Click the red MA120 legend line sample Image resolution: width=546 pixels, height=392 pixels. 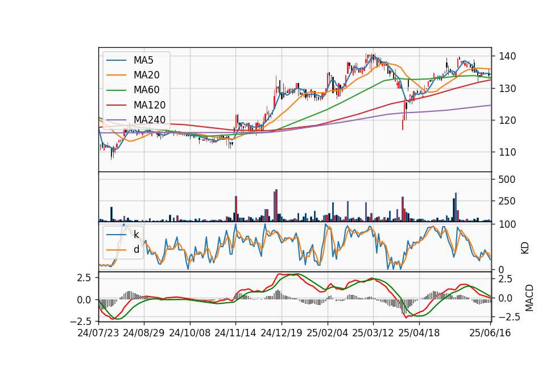coord(116,106)
